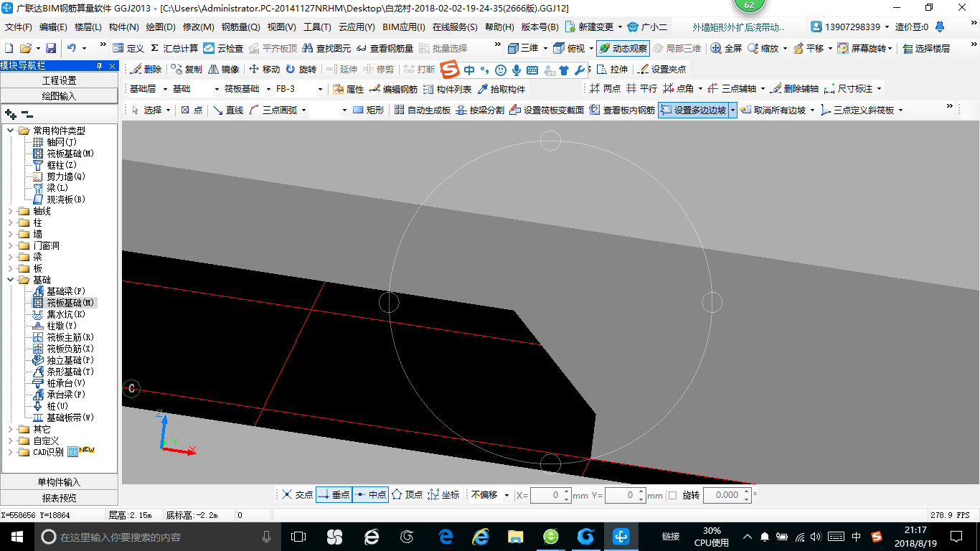Click the 删除 delete tool
This screenshot has height=551, width=980.
(146, 70)
